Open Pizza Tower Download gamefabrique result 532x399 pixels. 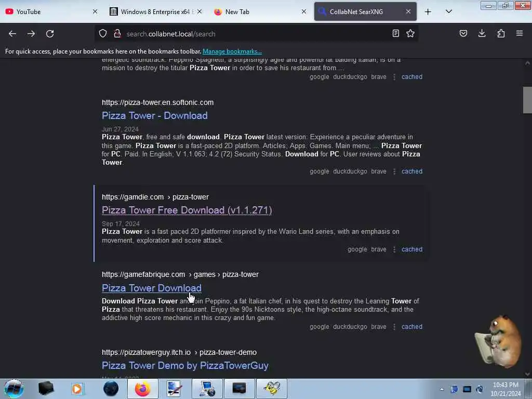click(x=151, y=288)
